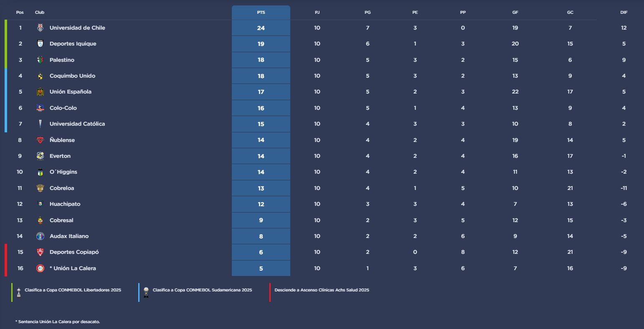The image size is (644, 329).
Task: Click the Huachipato club crest
Action: (x=40, y=204)
